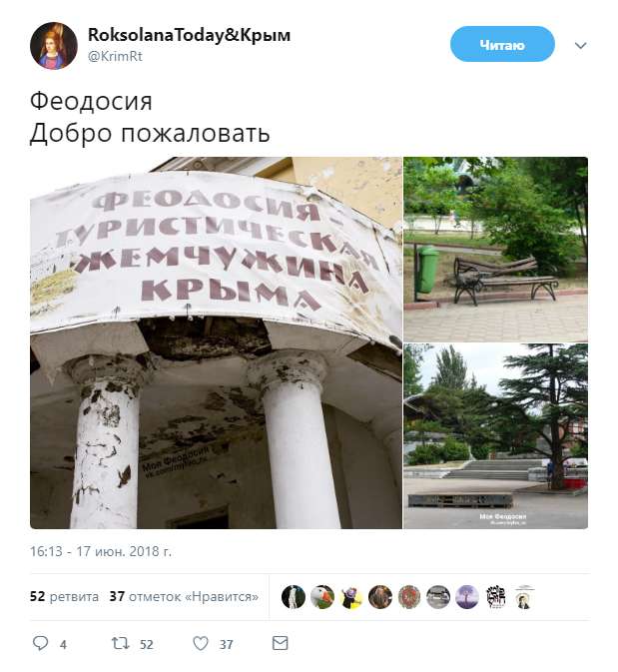Send tweet via envelope message icon
This screenshot has height=672, width=618.
281,643
